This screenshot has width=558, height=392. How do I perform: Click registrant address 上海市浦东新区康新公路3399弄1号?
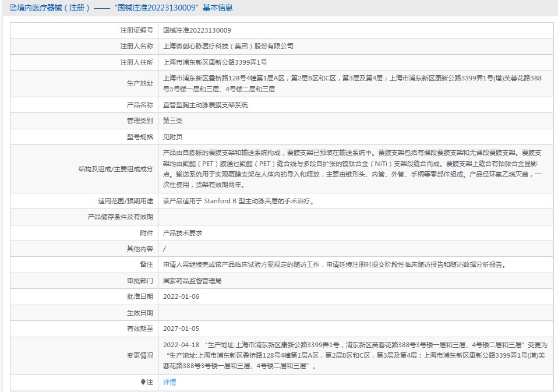pos(215,62)
